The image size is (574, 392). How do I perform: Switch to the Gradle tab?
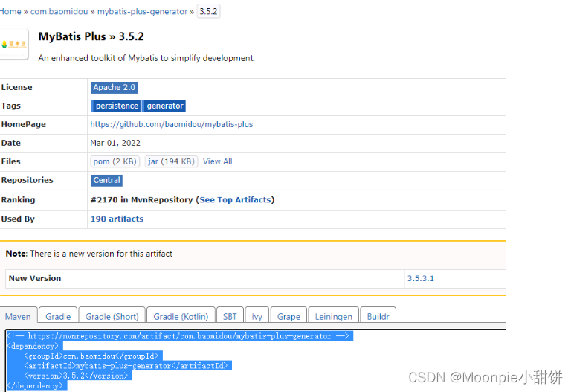(x=58, y=317)
